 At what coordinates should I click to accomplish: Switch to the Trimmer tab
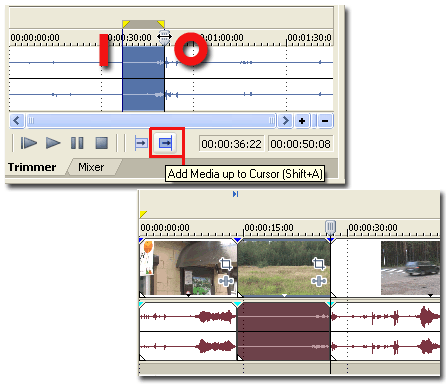(32, 167)
